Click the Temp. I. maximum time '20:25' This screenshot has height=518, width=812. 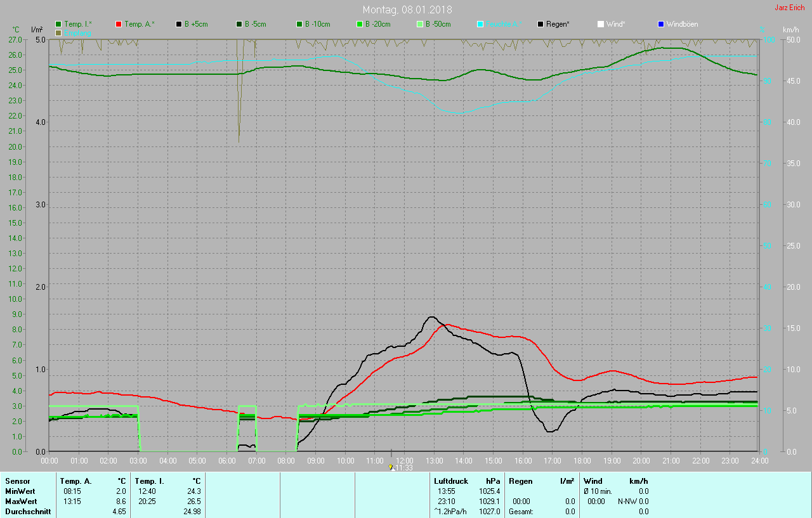[x=147, y=502]
